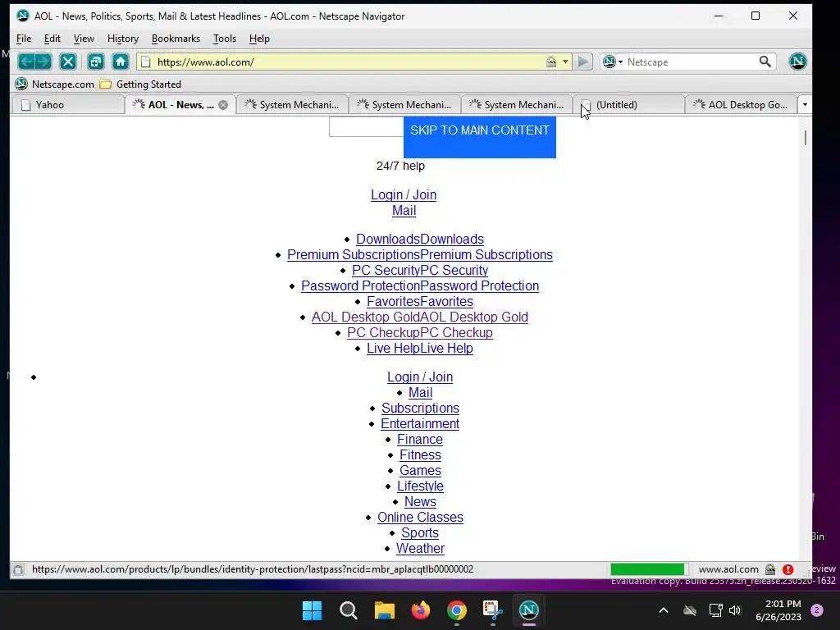Go to the Home page icon
Screen dimensions: 840x630
pyautogui.click(x=121, y=62)
